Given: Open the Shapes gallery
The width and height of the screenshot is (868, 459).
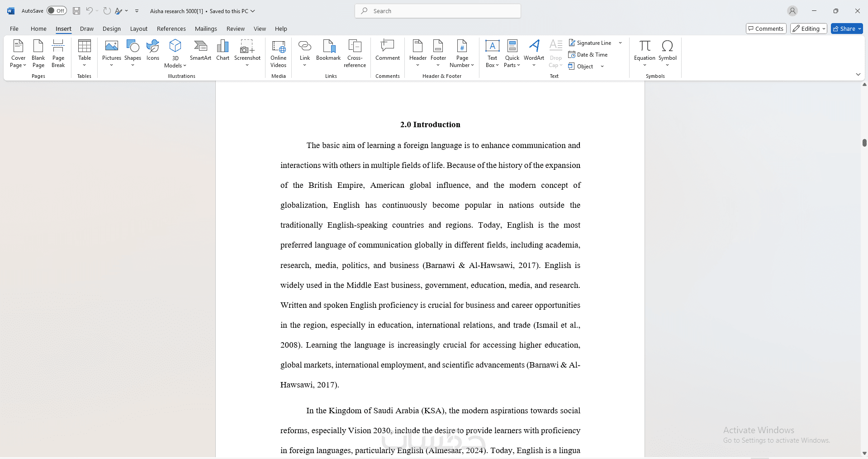Looking at the screenshot, I should point(133,53).
